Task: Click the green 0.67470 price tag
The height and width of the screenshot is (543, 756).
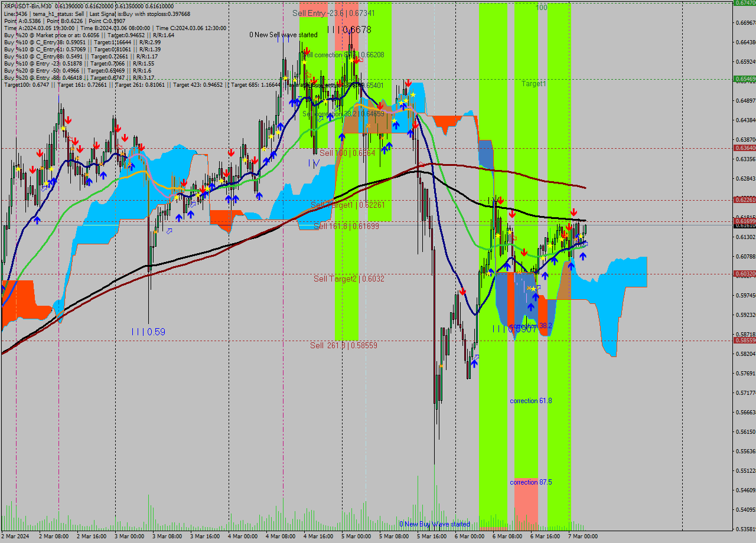Action: coord(744,3)
